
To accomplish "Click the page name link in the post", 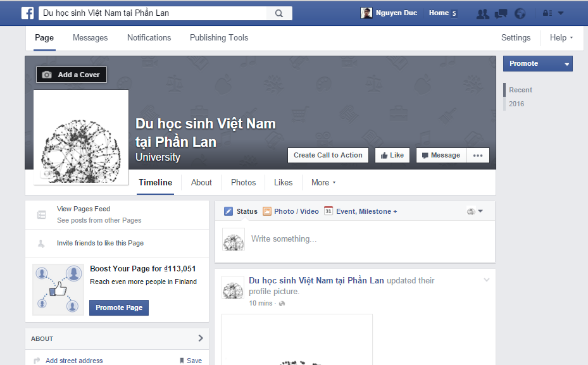I will [x=316, y=280].
